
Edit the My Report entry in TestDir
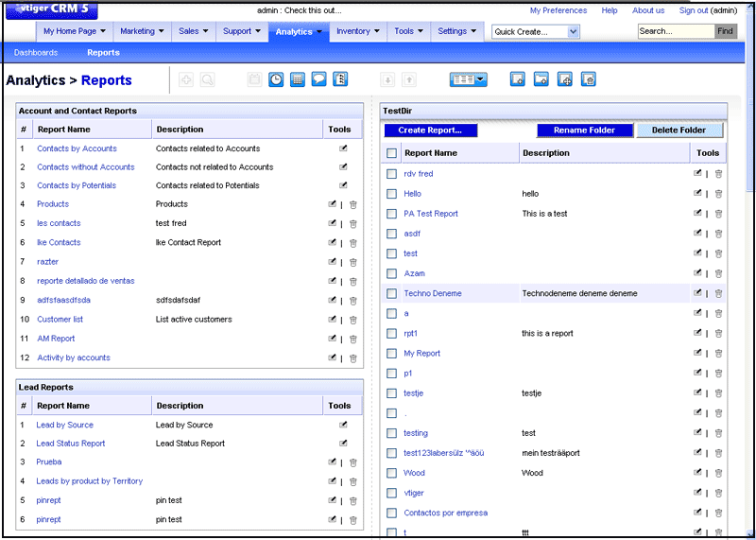coord(697,353)
